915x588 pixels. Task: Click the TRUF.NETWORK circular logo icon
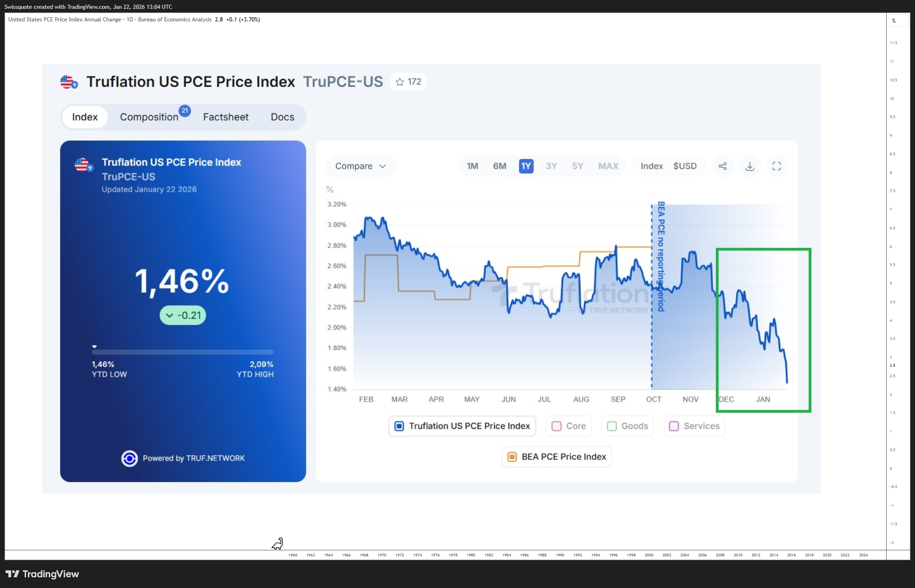pyautogui.click(x=129, y=458)
